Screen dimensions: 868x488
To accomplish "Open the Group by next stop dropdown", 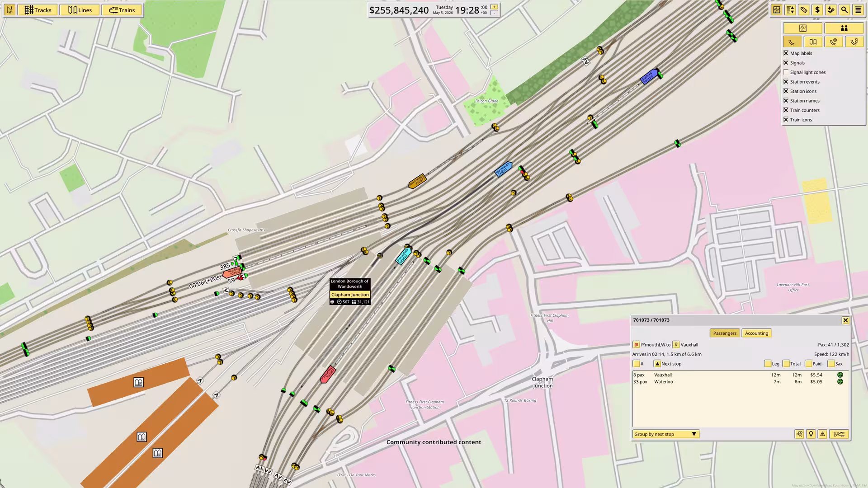I will [665, 434].
